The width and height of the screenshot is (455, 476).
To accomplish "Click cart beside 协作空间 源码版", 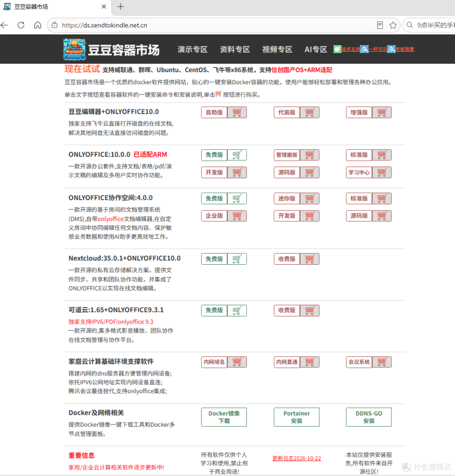I will pyautogui.click(x=382, y=216).
